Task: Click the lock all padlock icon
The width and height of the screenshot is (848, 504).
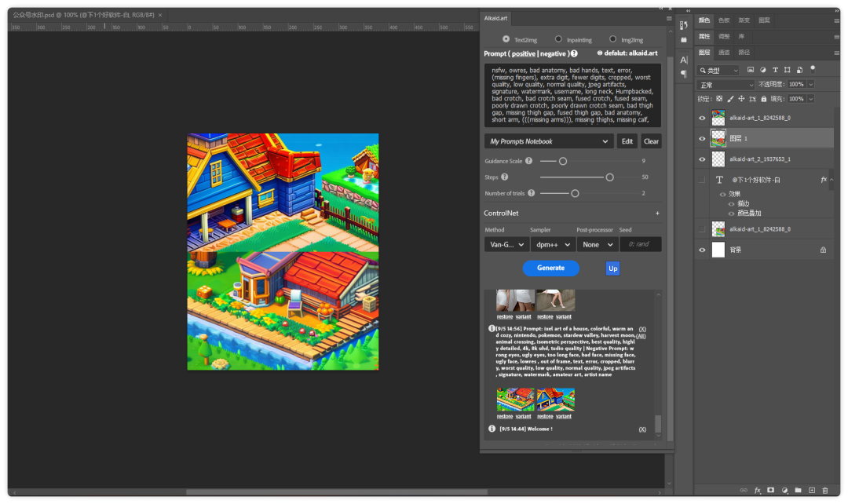Action: point(763,99)
